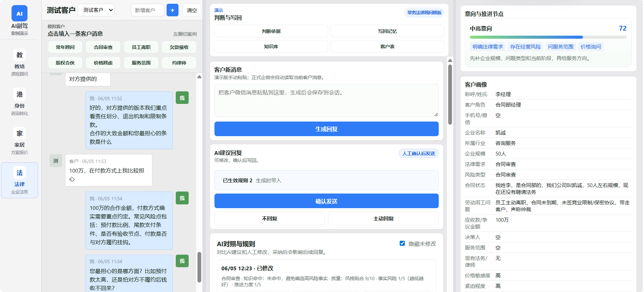Click the 生成回复 button
The height and width of the screenshot is (292, 644).
[x=326, y=129]
